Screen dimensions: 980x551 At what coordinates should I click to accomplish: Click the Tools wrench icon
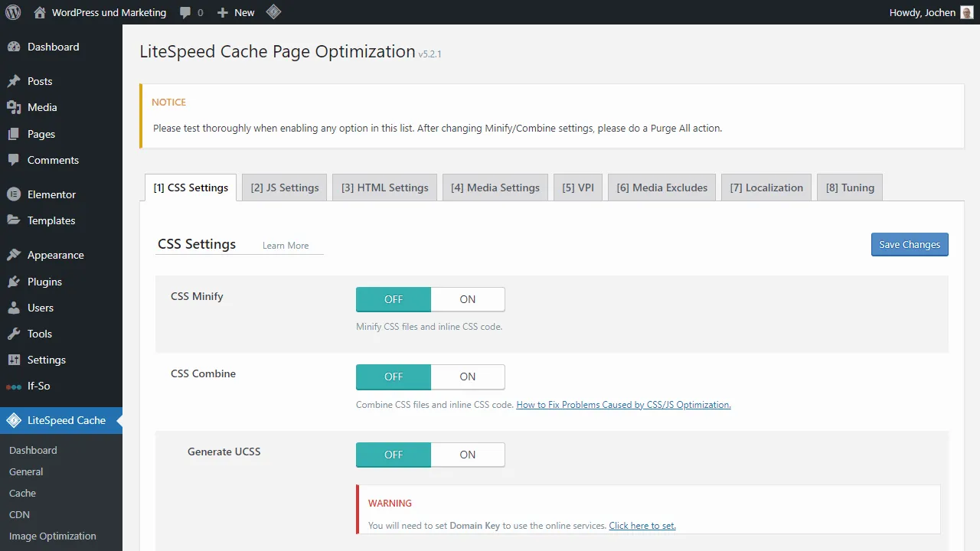[14, 334]
